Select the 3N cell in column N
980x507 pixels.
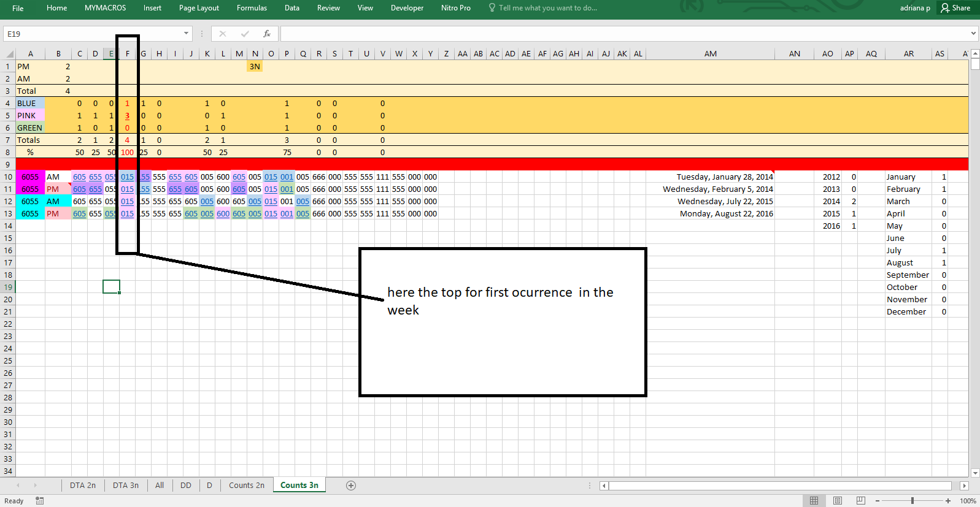coord(255,66)
